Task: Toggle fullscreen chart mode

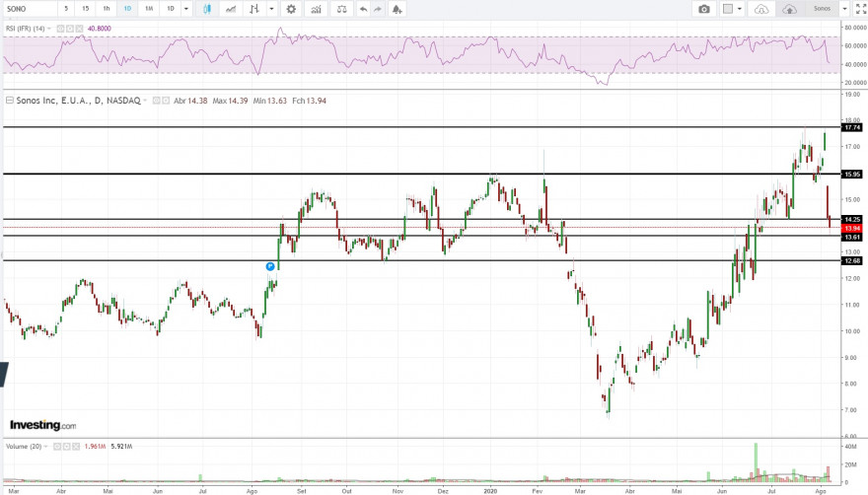Action: [860, 9]
